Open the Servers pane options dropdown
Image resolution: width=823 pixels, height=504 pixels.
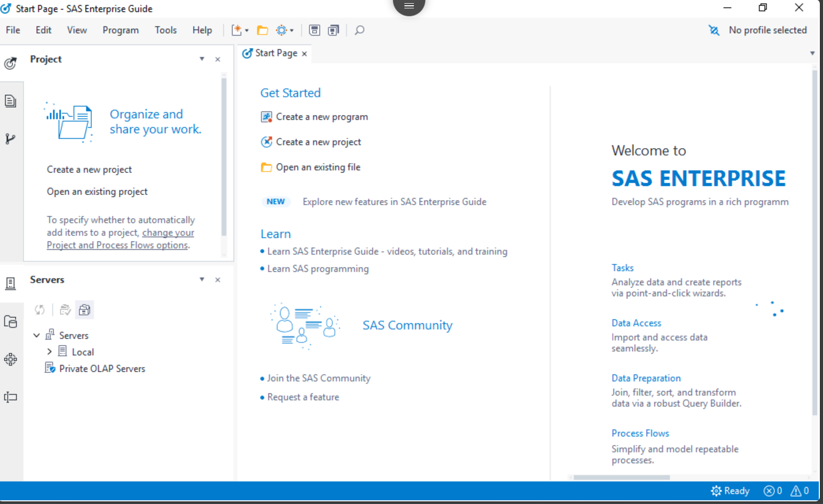point(202,279)
